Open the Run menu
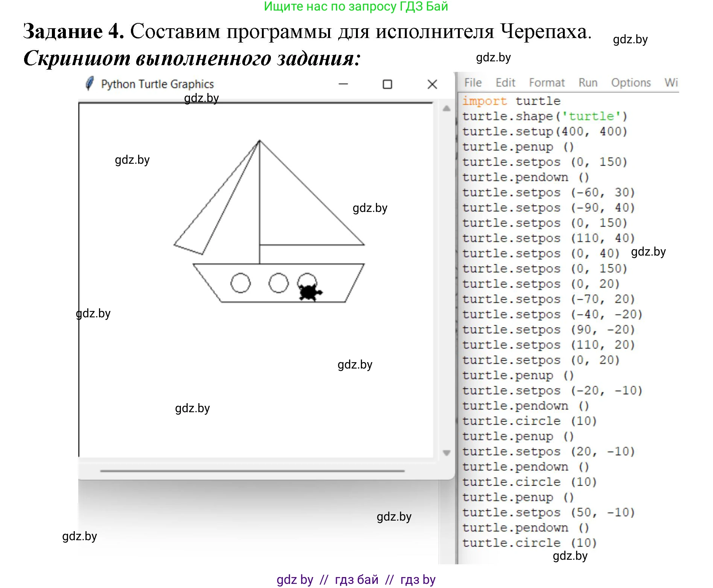 588,82
